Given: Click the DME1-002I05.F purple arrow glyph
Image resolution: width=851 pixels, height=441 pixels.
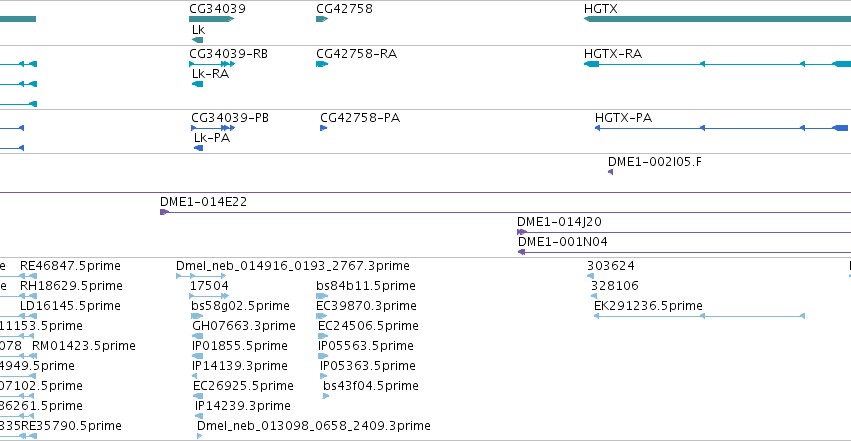Looking at the screenshot, I should [611, 172].
